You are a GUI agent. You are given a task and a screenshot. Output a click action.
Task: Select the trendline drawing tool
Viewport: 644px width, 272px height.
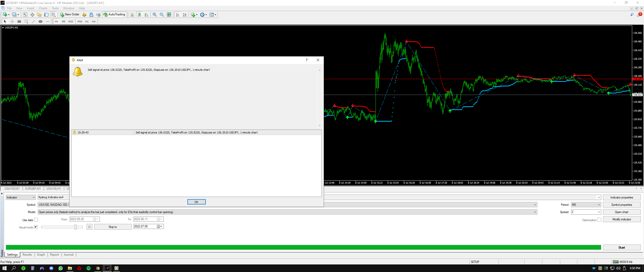point(33,22)
